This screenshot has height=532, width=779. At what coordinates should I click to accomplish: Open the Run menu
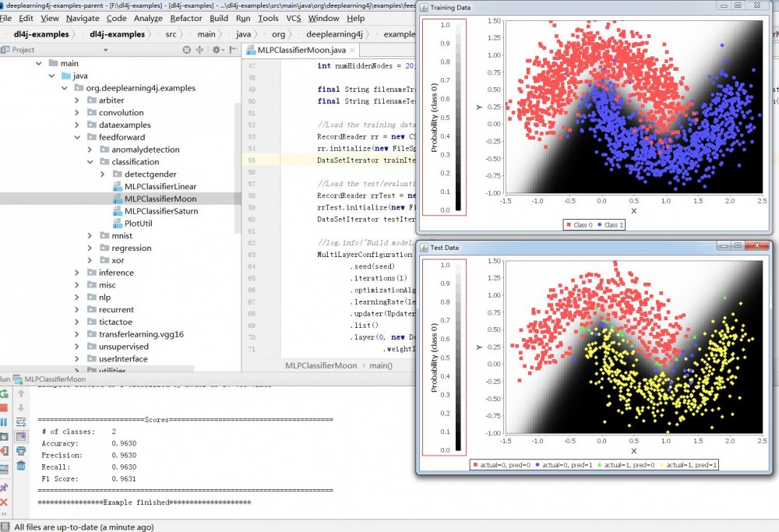click(241, 18)
